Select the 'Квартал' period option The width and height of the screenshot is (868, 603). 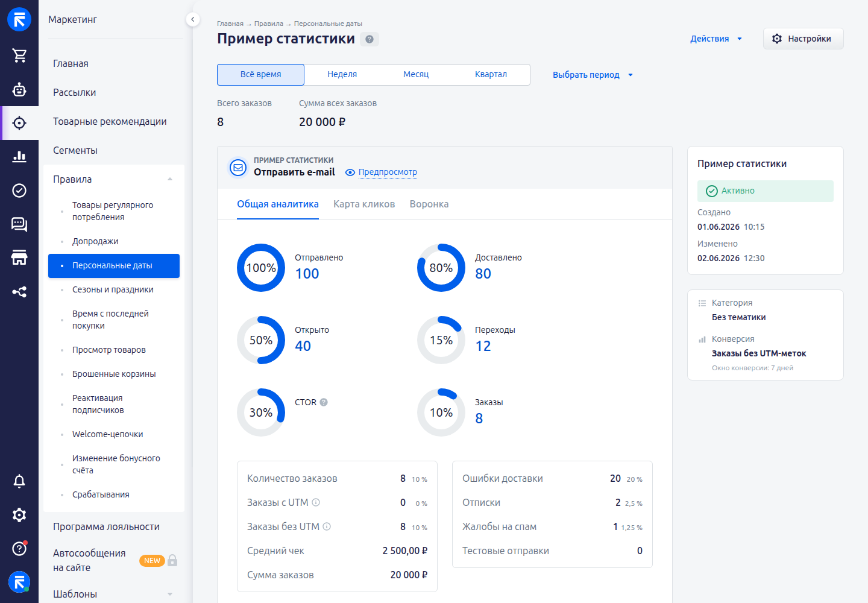(491, 75)
